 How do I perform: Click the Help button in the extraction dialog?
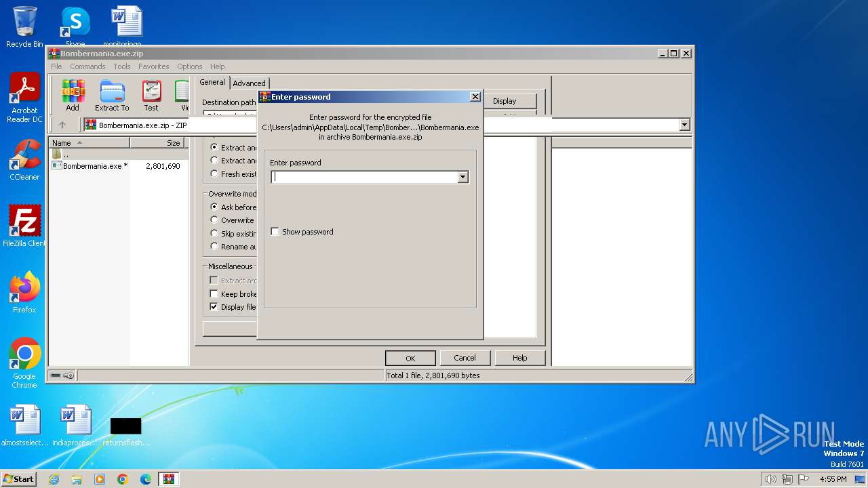[519, 358]
